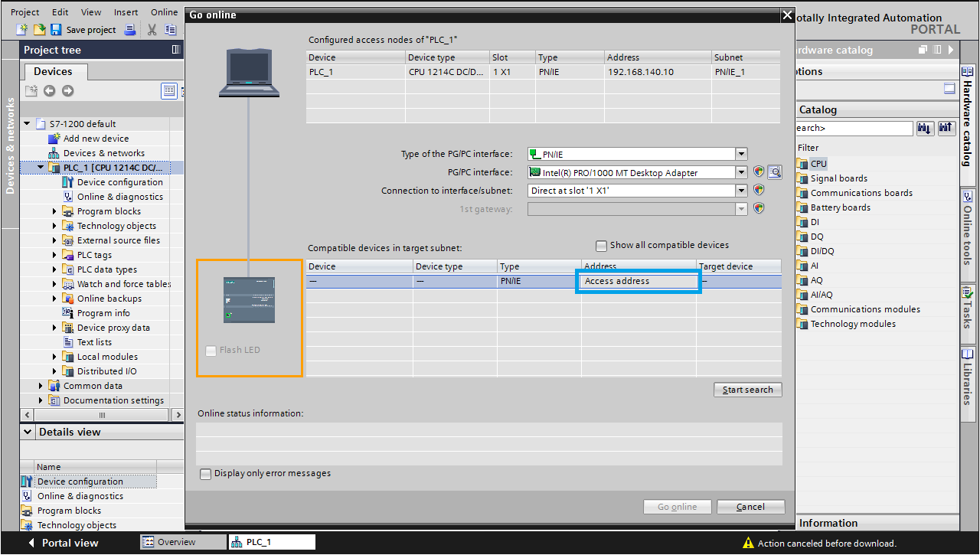
Task: Click the create new group icon in Project tree
Action: click(x=31, y=91)
